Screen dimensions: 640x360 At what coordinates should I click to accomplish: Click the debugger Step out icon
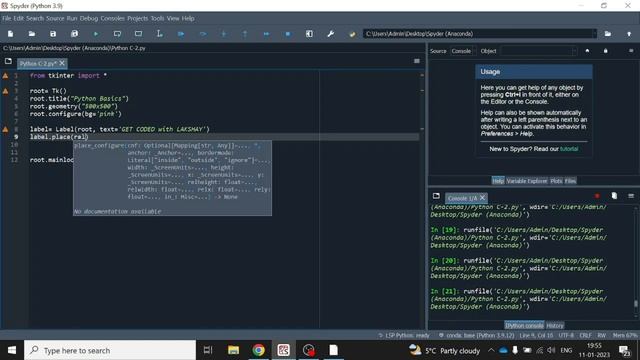point(245,34)
